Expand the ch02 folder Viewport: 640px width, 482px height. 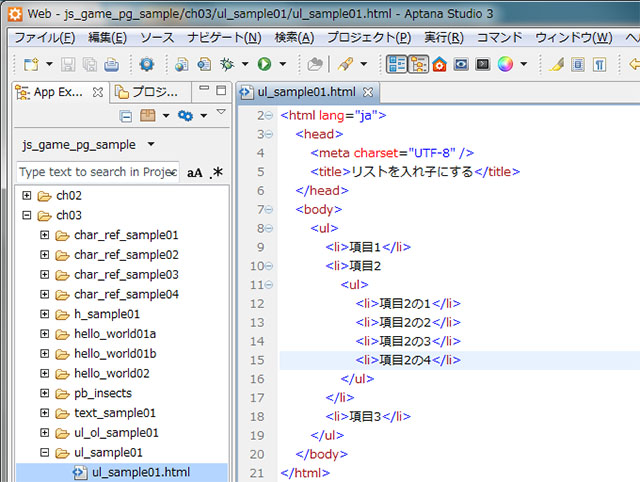pyautogui.click(x=27, y=195)
